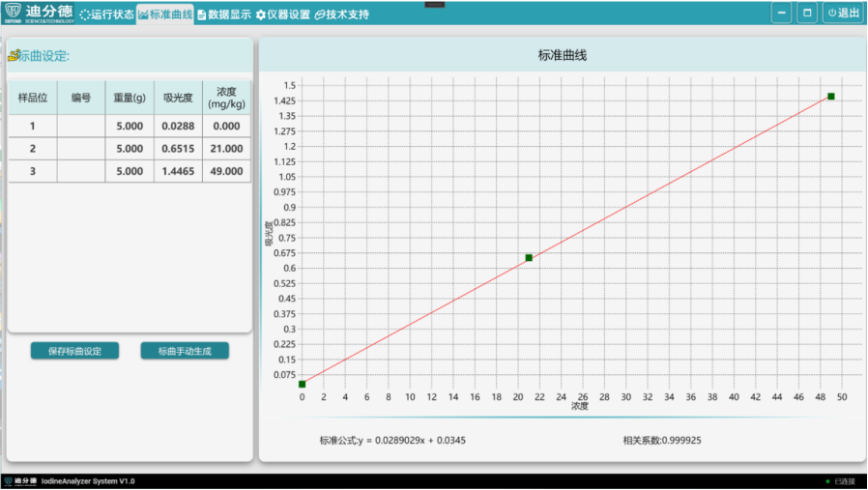Select the absorbance cell showing 1.4465
868x490 pixels.
tap(178, 171)
